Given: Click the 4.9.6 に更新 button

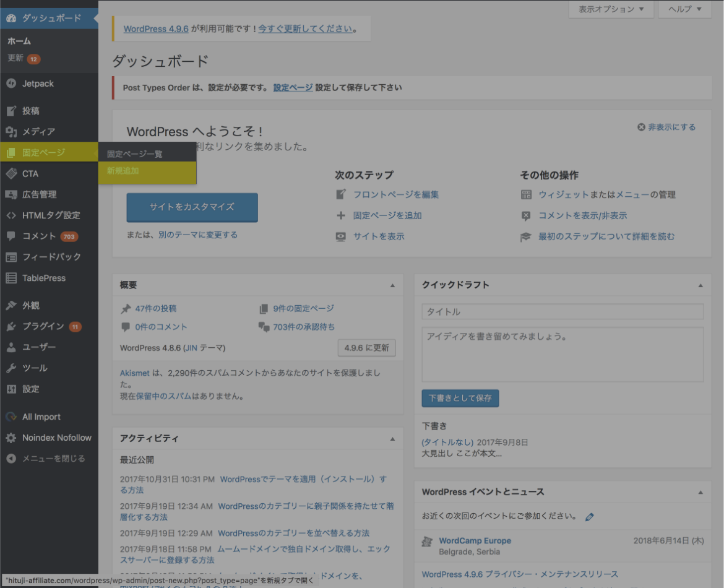Looking at the screenshot, I should [x=366, y=348].
